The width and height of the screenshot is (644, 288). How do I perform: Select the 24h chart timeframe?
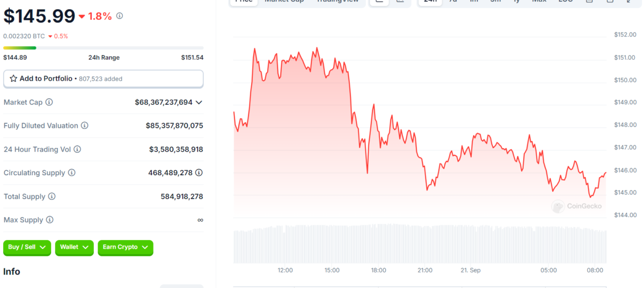coord(430,2)
